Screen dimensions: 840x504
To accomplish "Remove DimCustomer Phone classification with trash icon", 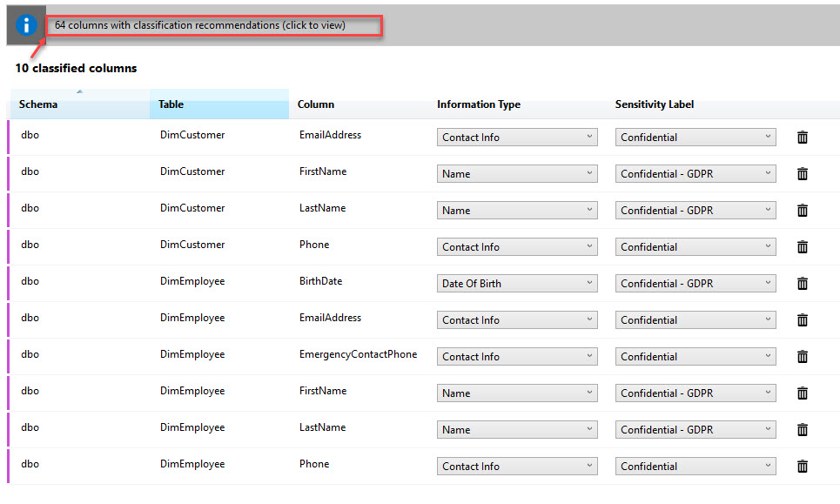I will 803,247.
